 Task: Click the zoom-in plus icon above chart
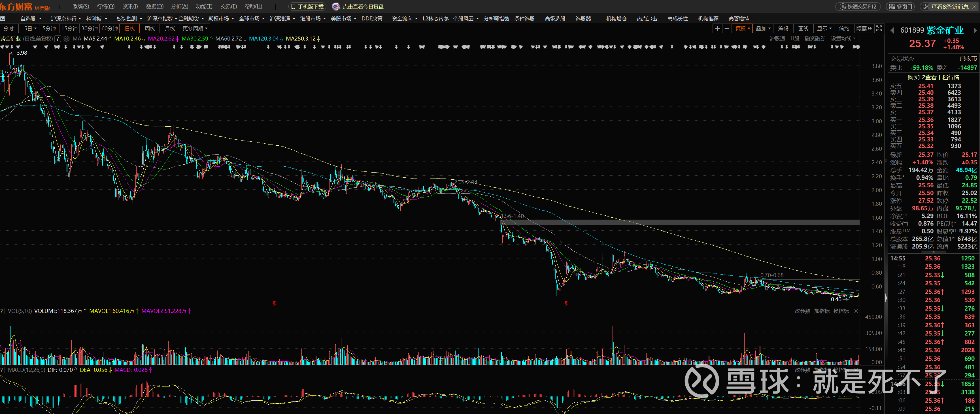(717, 29)
